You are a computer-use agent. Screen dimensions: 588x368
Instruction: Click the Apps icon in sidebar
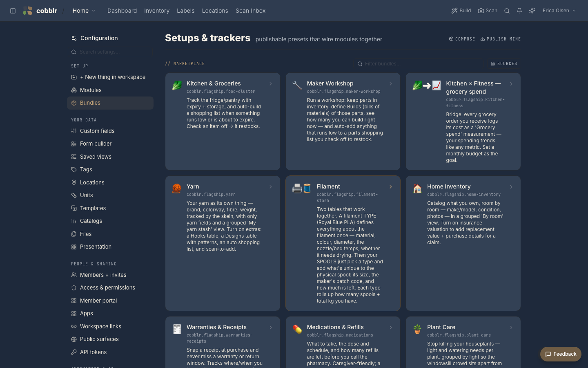point(74,314)
